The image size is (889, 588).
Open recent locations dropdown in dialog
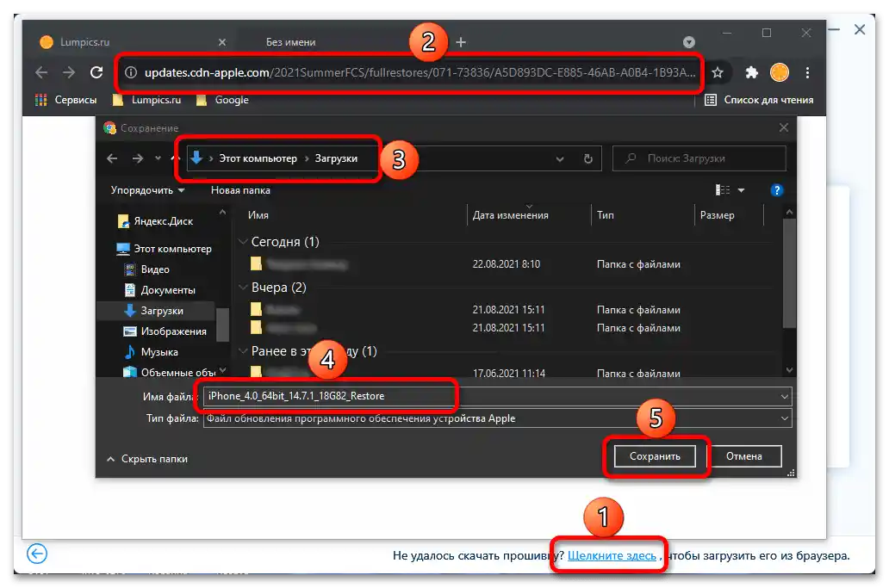(158, 158)
